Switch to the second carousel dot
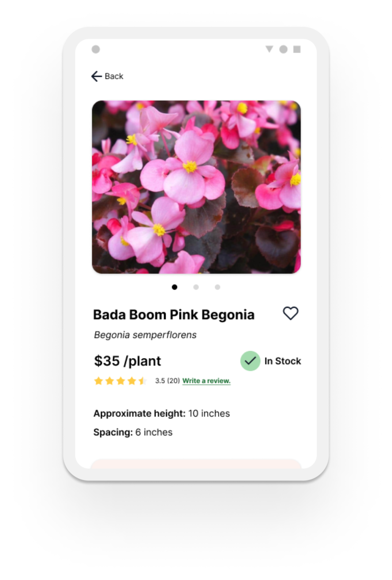This screenshot has height=580, width=392. (x=196, y=287)
